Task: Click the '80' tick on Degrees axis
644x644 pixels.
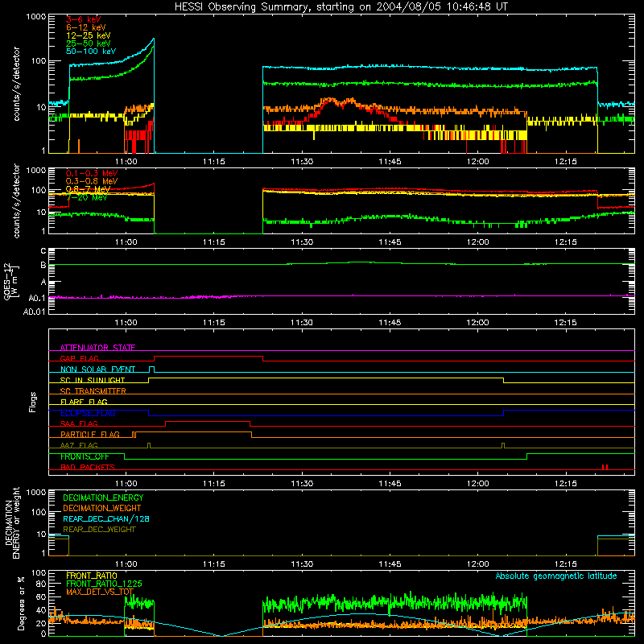Action: coord(42,584)
